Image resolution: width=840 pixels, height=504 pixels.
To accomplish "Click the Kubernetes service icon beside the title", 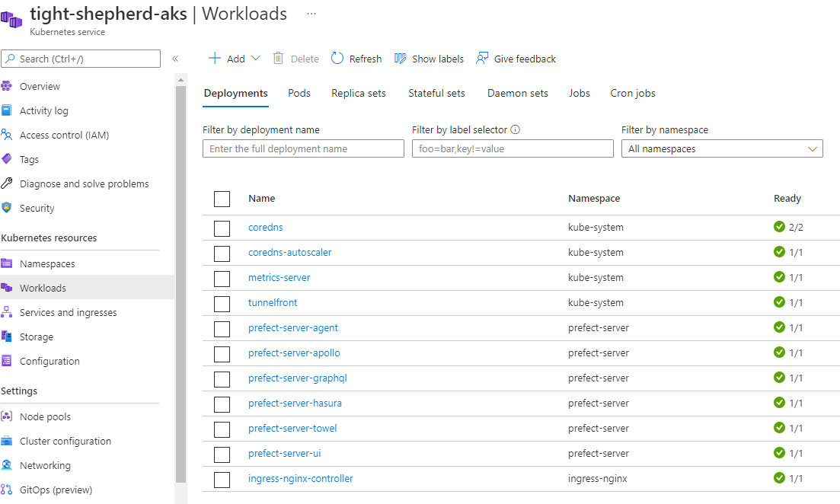I will tap(11, 20).
